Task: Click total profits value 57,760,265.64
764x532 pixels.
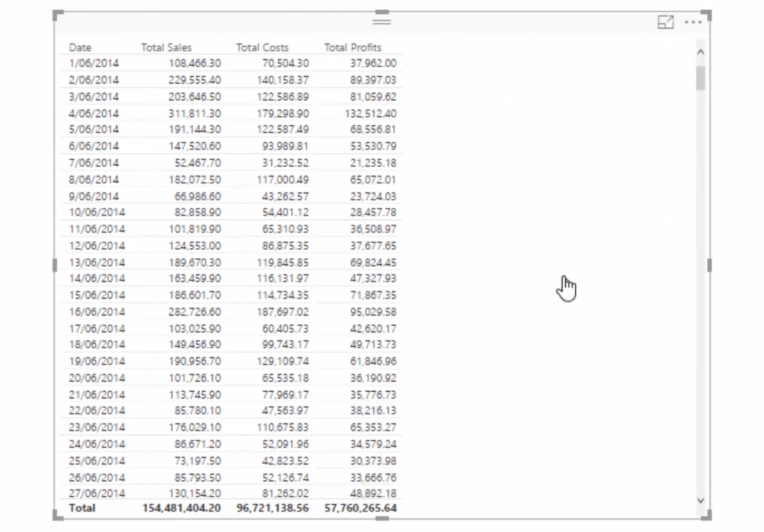Action: (x=361, y=508)
